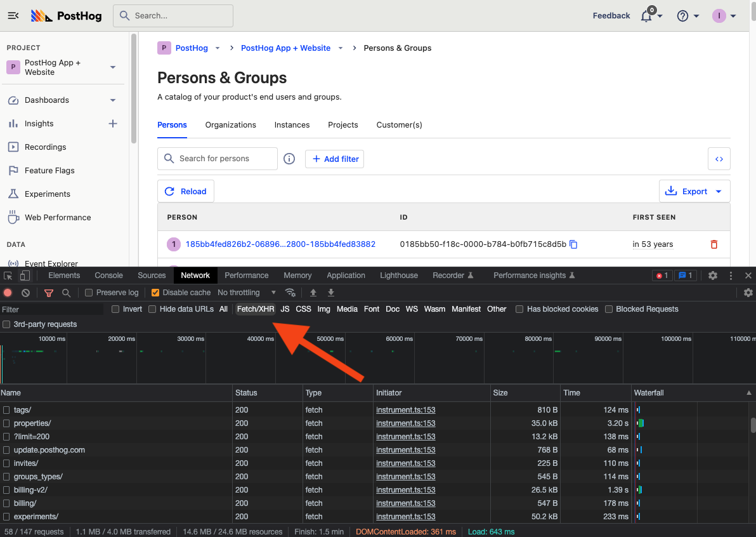Expand the Dashboards sidebar chevron
The width and height of the screenshot is (756, 537).
[x=113, y=100]
